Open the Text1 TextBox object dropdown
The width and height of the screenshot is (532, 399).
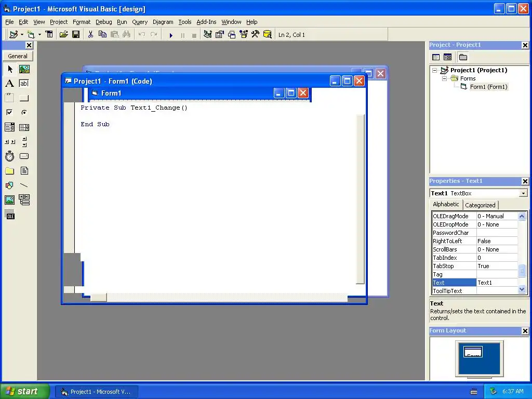pyautogui.click(x=523, y=193)
